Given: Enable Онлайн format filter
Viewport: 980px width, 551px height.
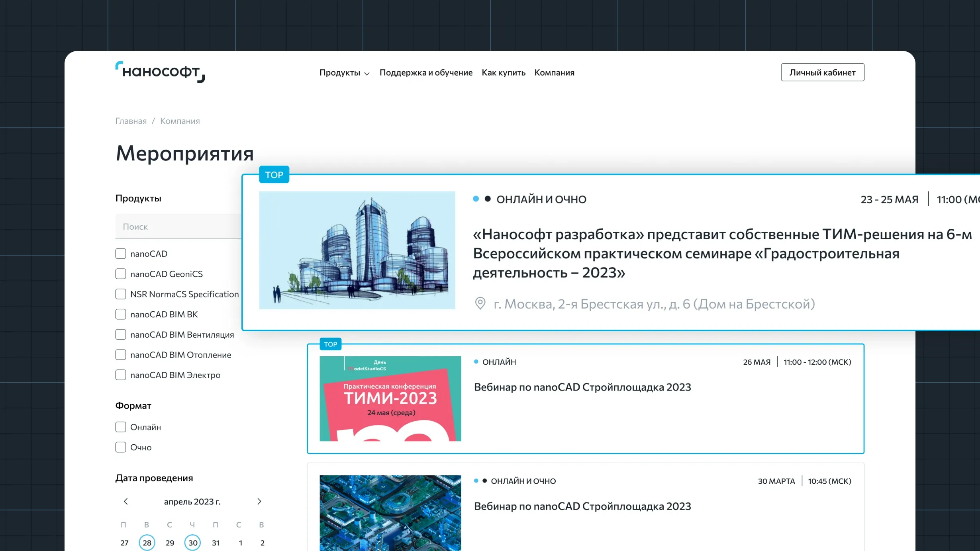Looking at the screenshot, I should pyautogui.click(x=121, y=427).
